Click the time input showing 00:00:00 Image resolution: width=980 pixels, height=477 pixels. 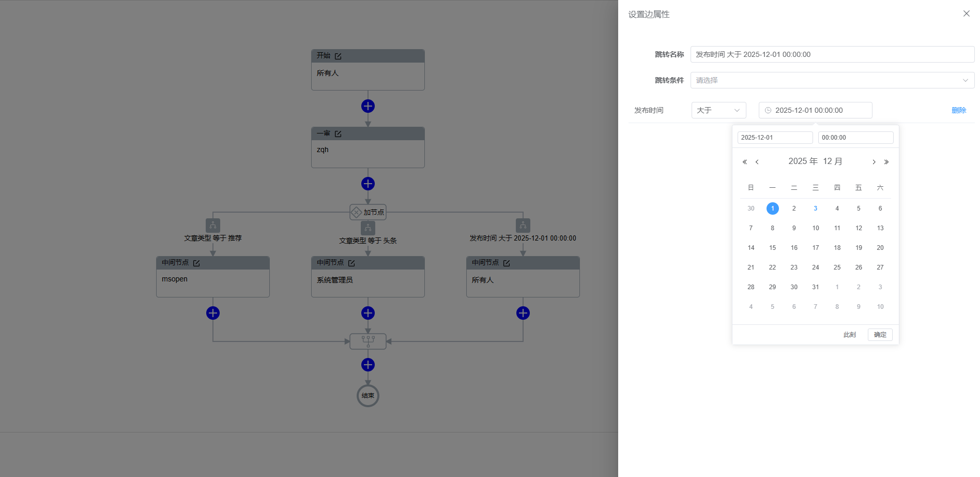[855, 138]
